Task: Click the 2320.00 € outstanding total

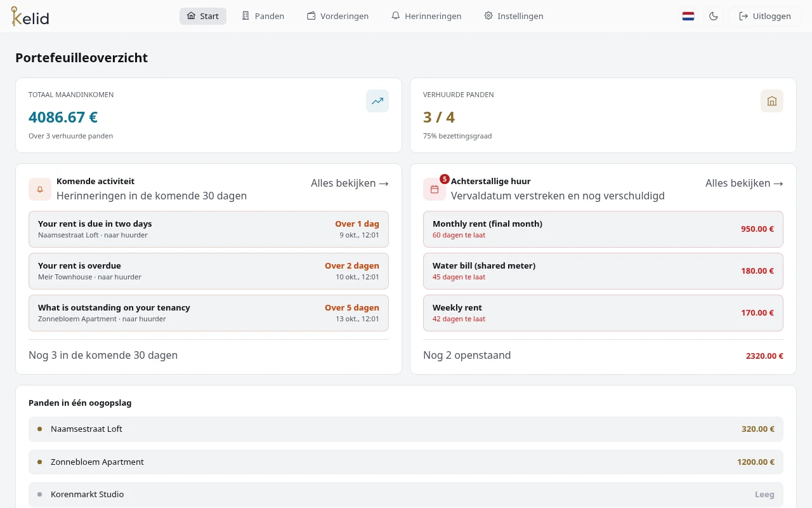Action: click(x=764, y=356)
